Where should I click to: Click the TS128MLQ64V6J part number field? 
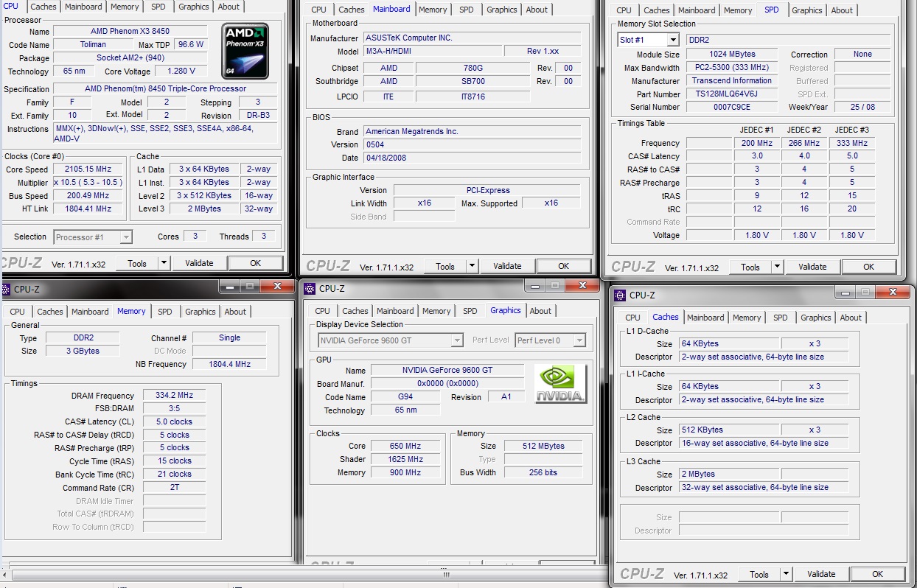(x=732, y=94)
